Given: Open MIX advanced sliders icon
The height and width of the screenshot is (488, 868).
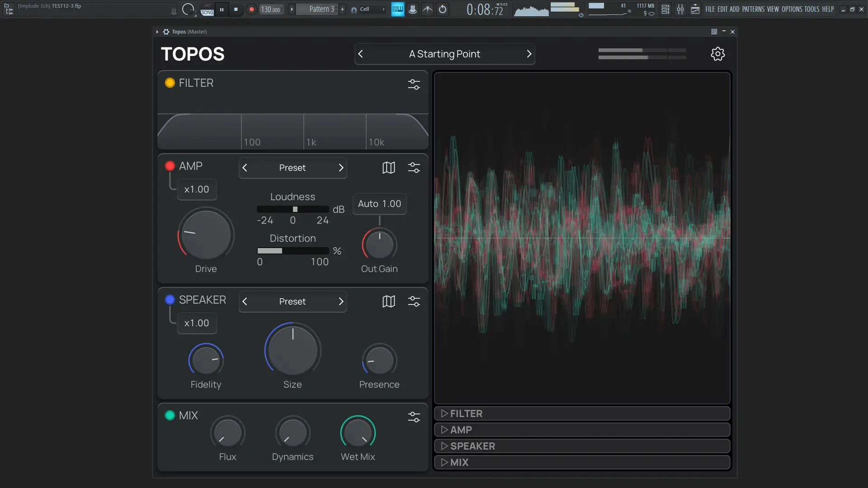Looking at the screenshot, I should [414, 417].
